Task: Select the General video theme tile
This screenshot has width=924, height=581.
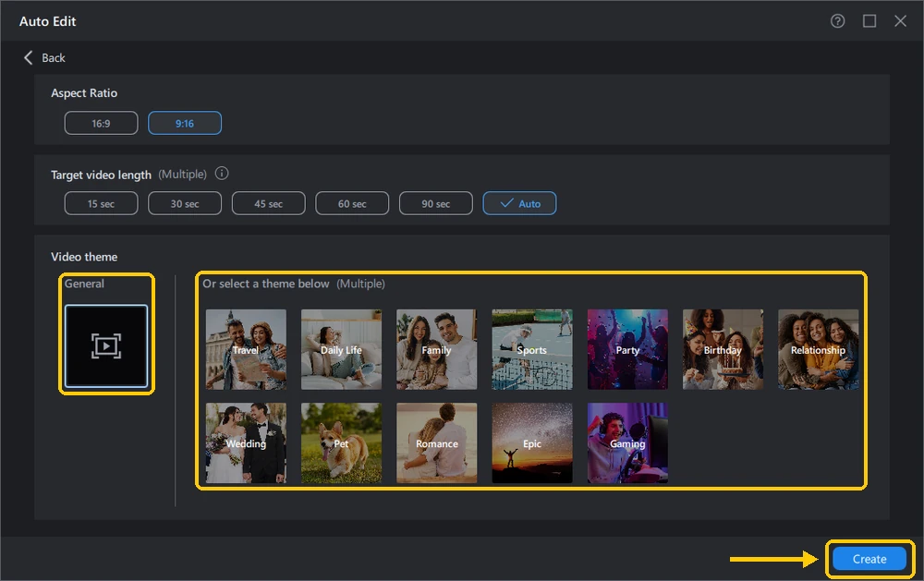Action: coord(106,345)
